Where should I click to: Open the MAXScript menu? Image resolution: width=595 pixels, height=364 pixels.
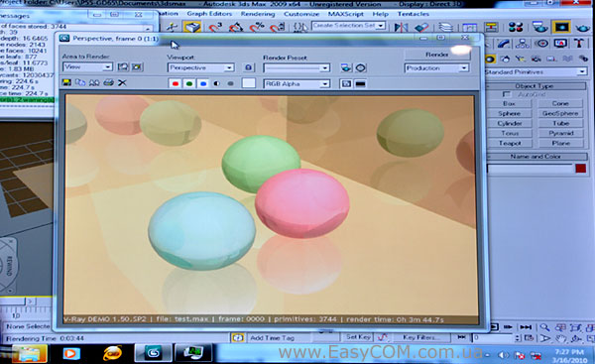point(346,14)
